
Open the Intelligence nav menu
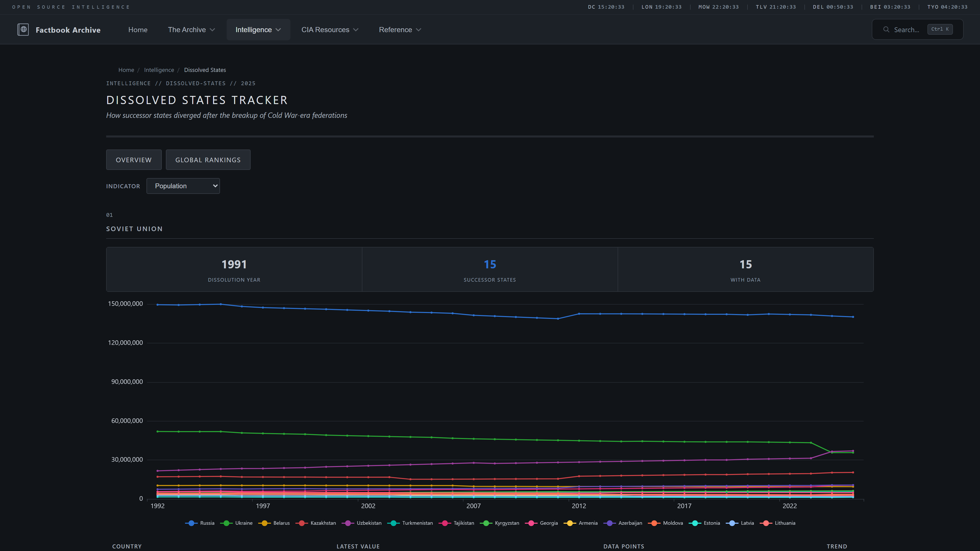coord(258,30)
